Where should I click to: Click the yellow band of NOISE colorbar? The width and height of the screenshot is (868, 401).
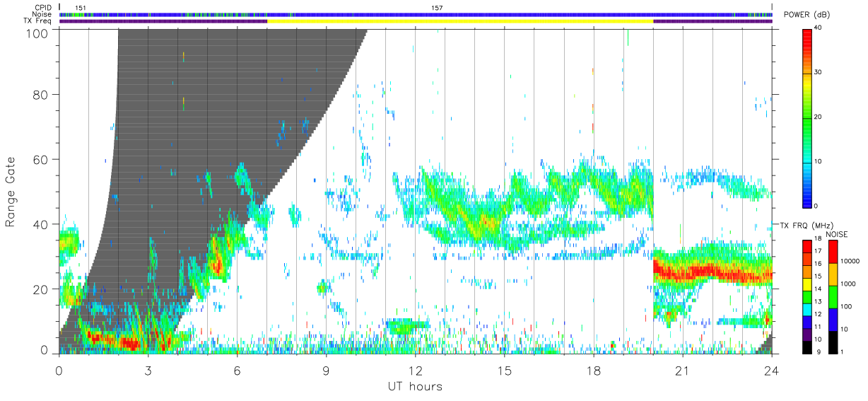[833, 274]
